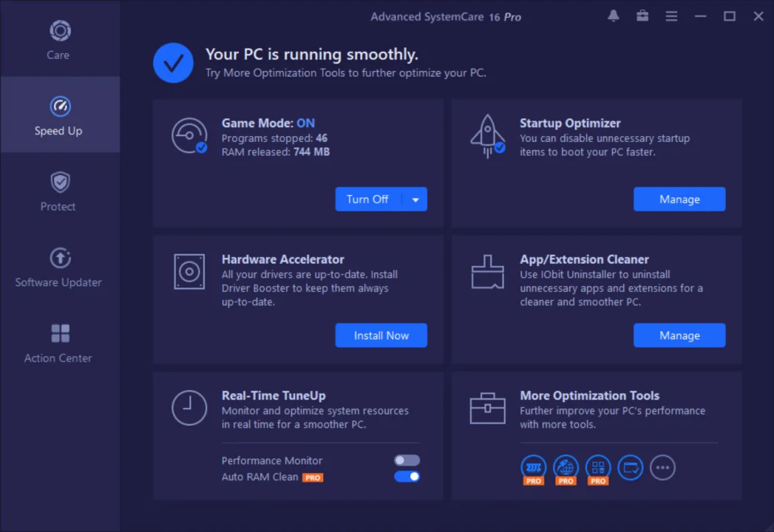
Task: Open the first PRO RAM tool icon
Action: click(534, 469)
